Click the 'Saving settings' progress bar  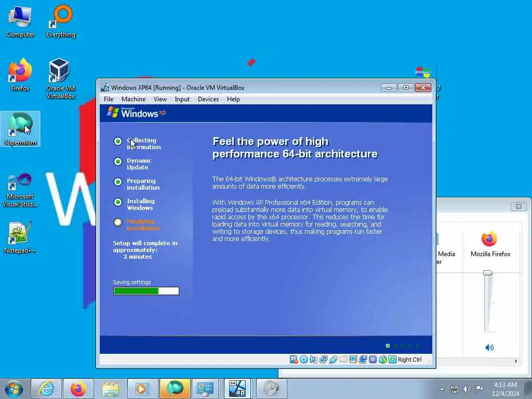click(146, 291)
